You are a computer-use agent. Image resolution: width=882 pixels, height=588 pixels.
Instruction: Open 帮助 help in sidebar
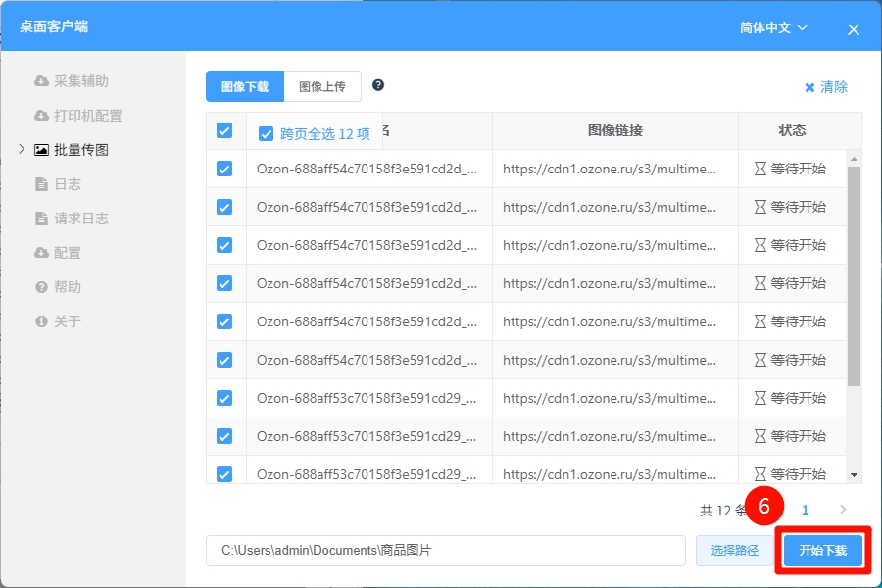67,287
